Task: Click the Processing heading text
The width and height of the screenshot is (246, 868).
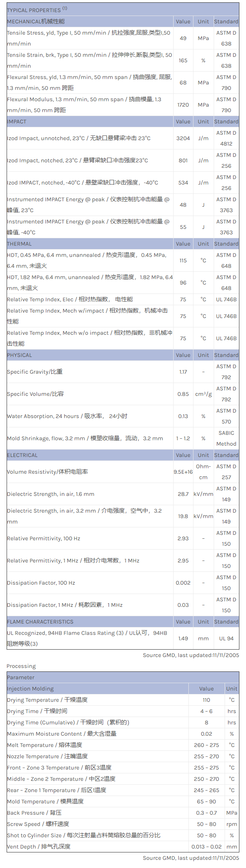Action: click(x=21, y=666)
